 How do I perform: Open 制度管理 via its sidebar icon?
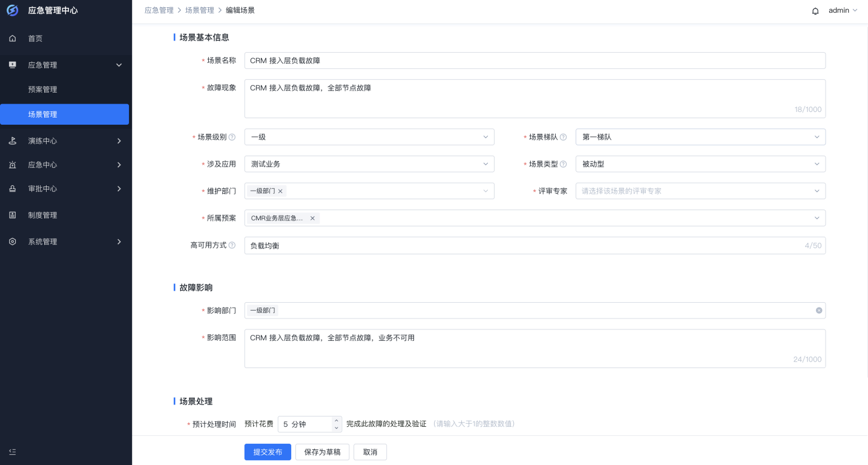(12, 214)
